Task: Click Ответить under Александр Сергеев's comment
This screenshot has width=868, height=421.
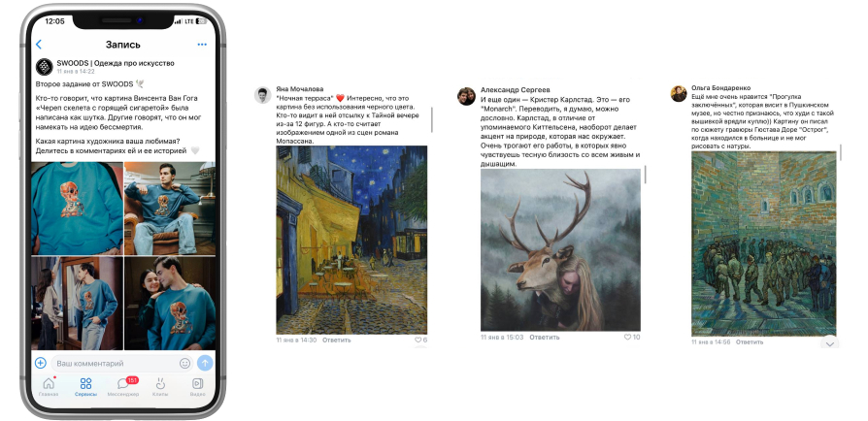Action: tap(545, 337)
